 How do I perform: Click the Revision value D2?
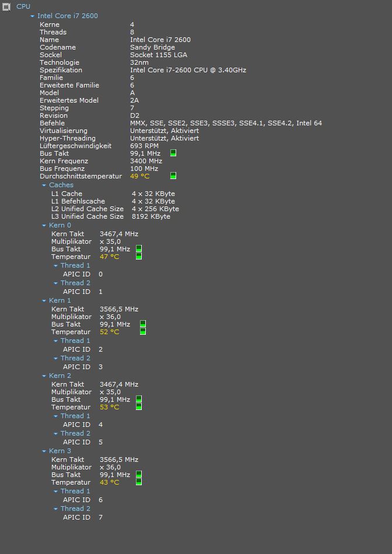(x=135, y=115)
